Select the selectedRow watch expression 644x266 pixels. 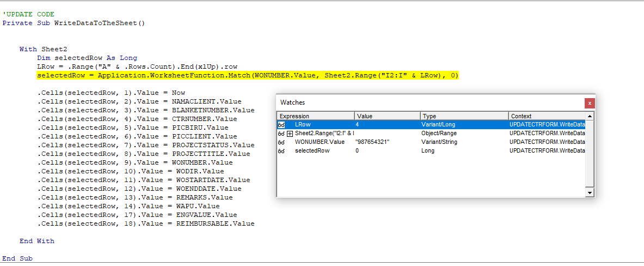[x=312, y=152]
